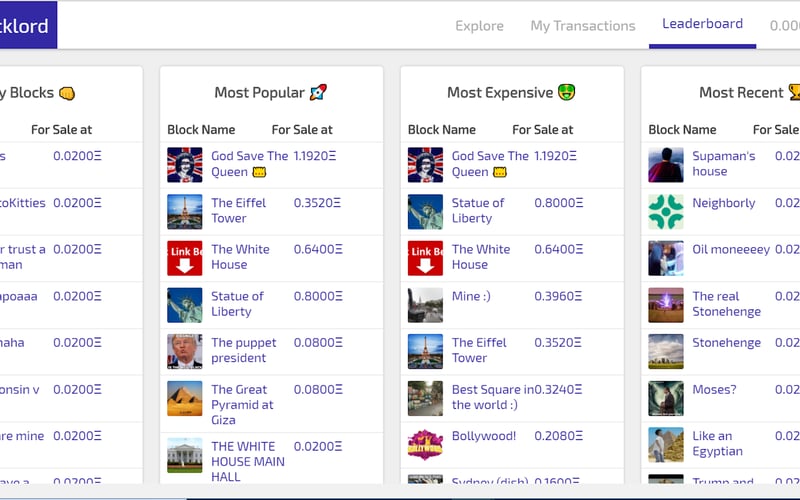The height and width of the screenshot is (500, 800).
Task: Click The real Stonehenge thumbnail
Action: coord(666,305)
